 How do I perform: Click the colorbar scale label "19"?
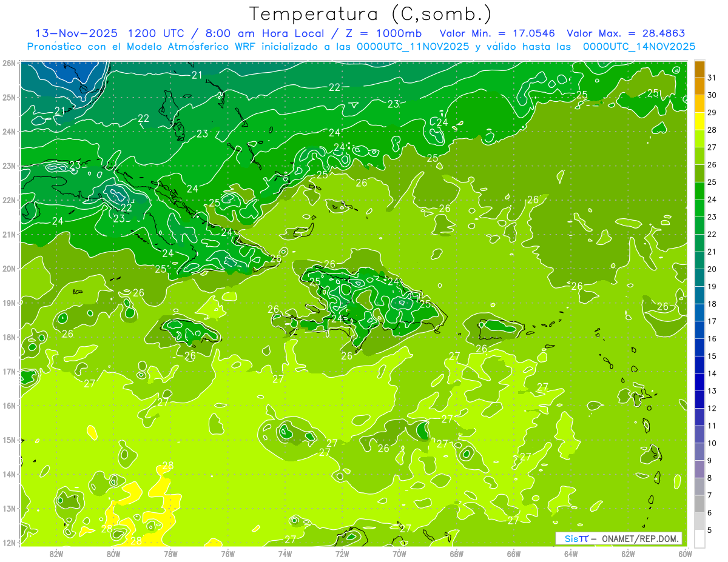(x=712, y=287)
